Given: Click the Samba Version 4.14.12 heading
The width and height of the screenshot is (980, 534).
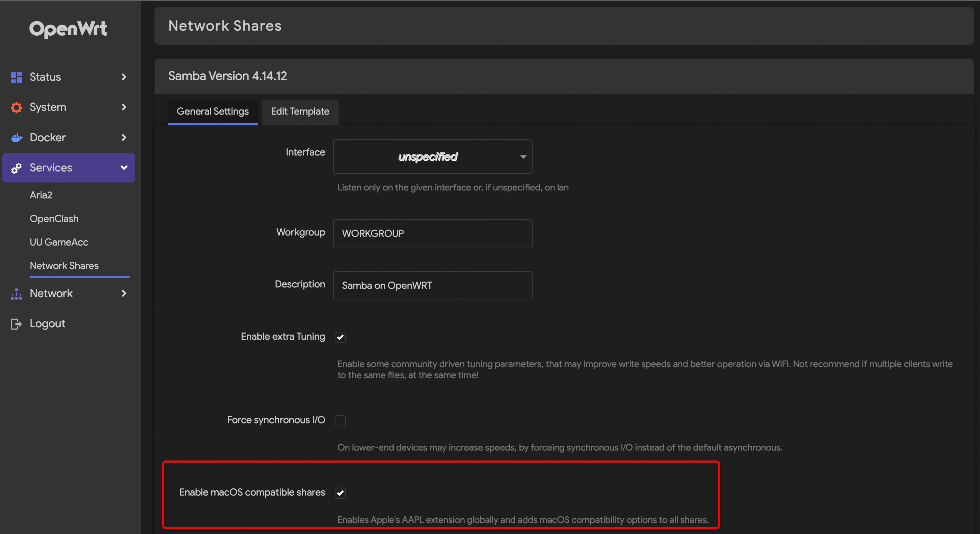Looking at the screenshot, I should [227, 77].
